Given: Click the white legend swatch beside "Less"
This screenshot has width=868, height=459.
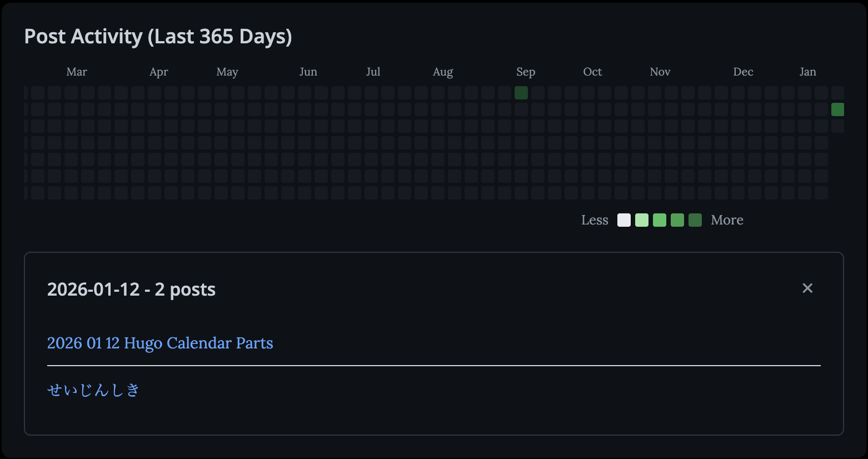Looking at the screenshot, I should tap(624, 220).
